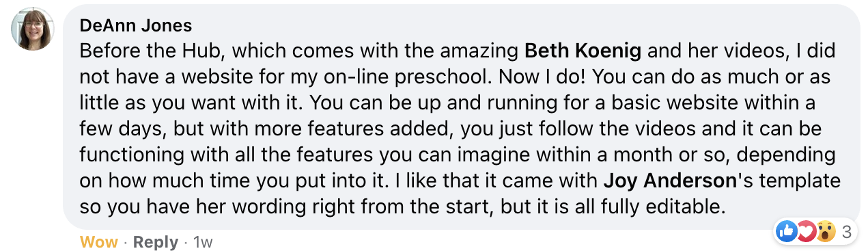Click the blue thumbs-up Like reaction icon
The height and width of the screenshot is (251, 868).
point(787,231)
